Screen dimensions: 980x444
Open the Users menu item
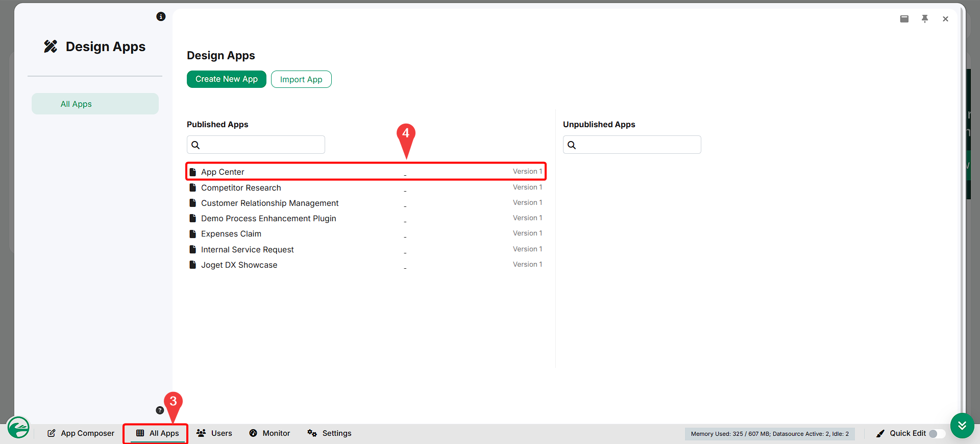coord(214,433)
